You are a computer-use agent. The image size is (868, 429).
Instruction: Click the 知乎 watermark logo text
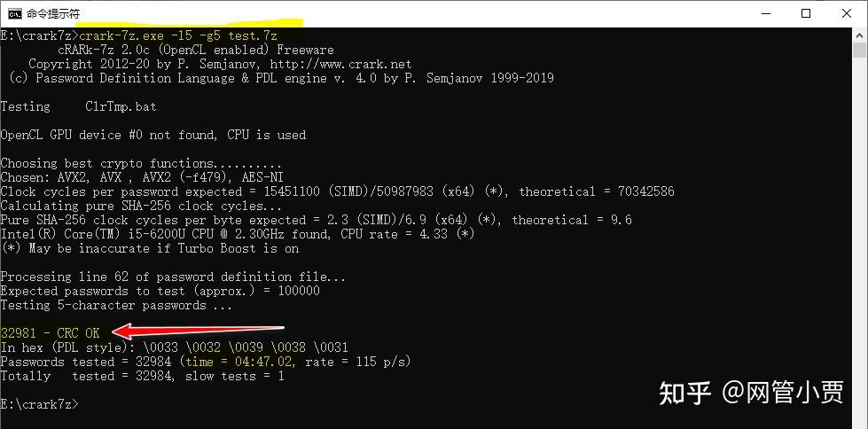685,392
